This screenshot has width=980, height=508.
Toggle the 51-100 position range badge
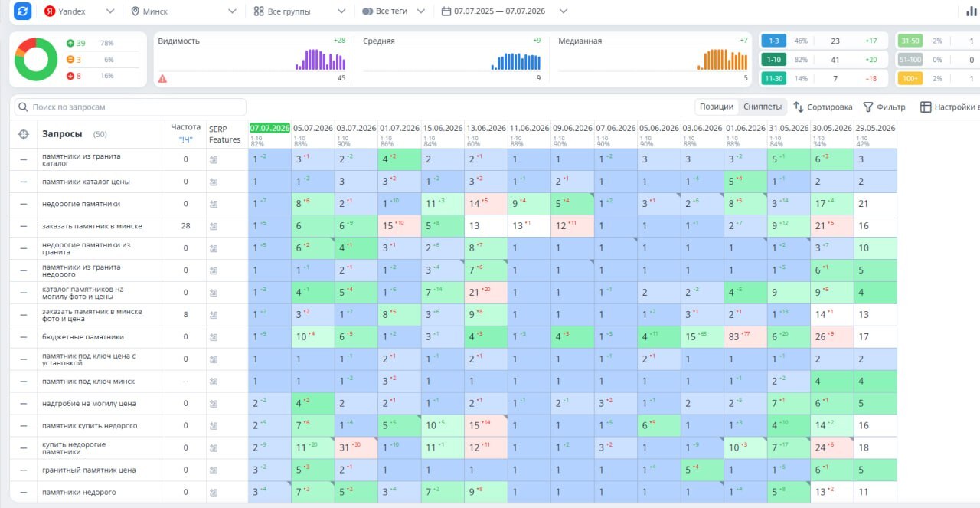click(x=910, y=59)
